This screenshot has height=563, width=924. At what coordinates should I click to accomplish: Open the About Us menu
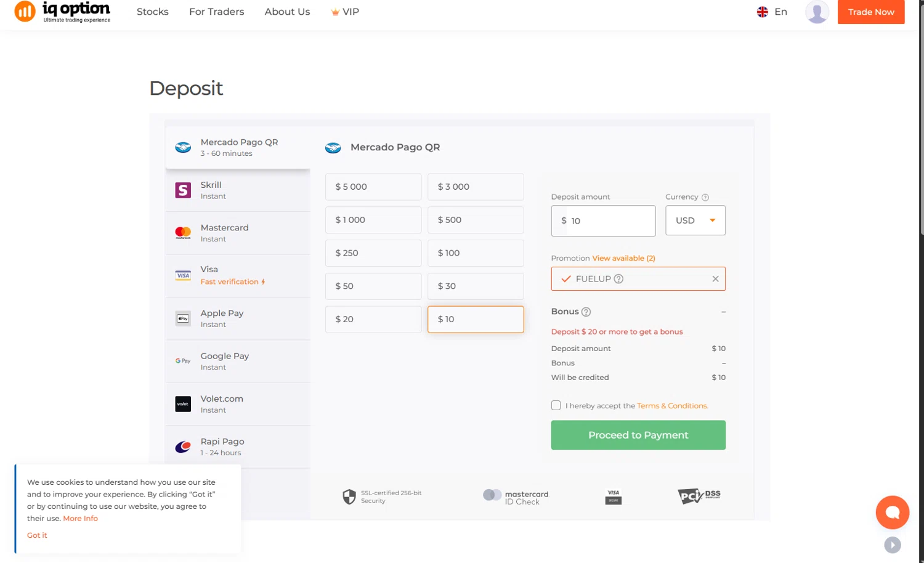[287, 12]
